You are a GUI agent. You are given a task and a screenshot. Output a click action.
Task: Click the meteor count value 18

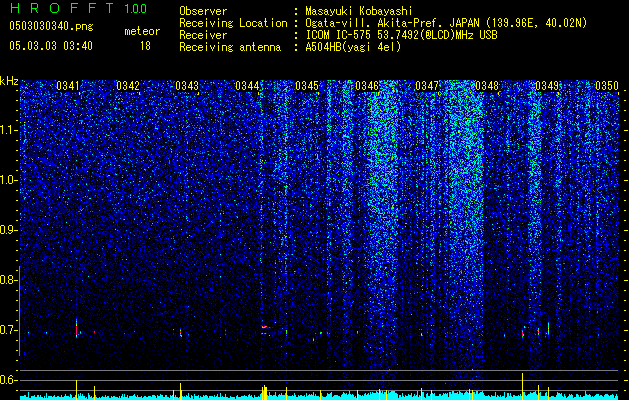click(145, 46)
